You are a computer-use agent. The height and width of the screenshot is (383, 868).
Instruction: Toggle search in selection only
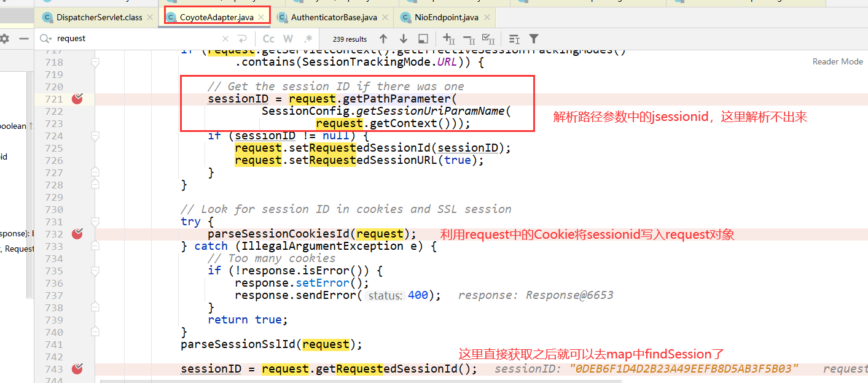pyautogui.click(x=423, y=38)
